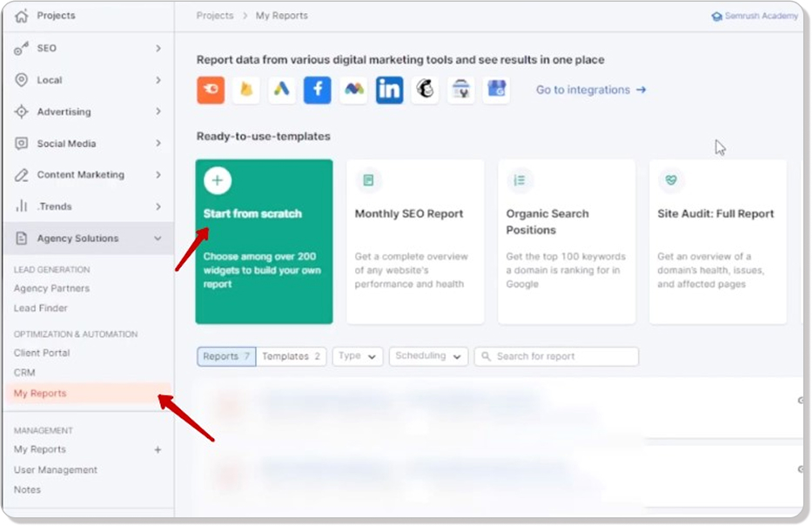Click the Projects home icon

21,16
